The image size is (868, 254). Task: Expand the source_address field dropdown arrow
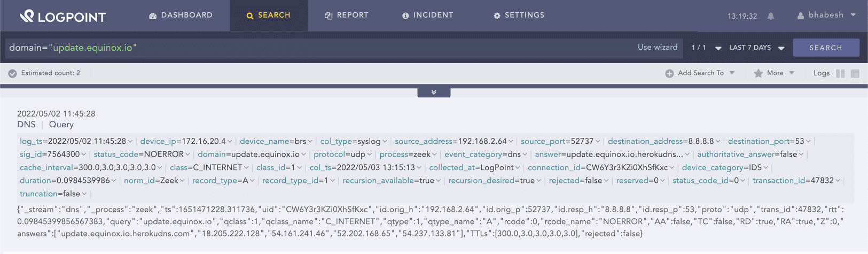[x=511, y=142]
